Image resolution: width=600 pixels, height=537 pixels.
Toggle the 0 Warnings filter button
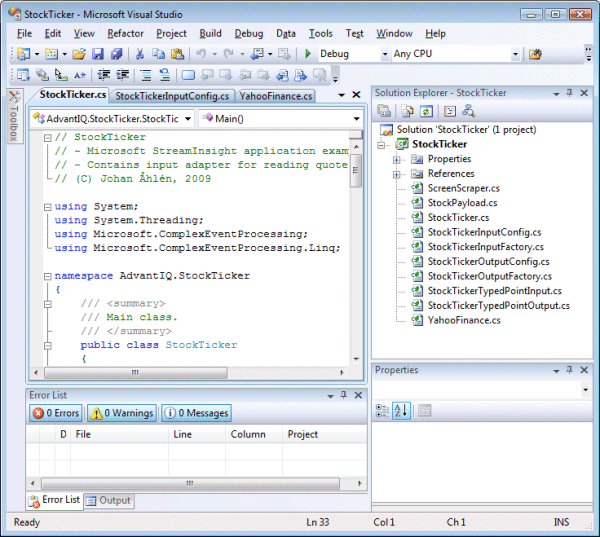pyautogui.click(x=121, y=413)
